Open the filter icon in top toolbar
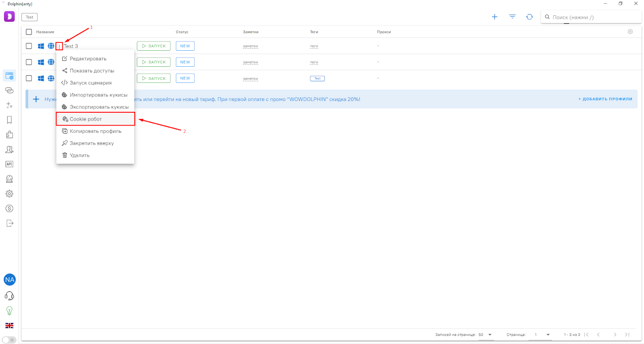The width and height of the screenshot is (644, 344). tap(512, 17)
